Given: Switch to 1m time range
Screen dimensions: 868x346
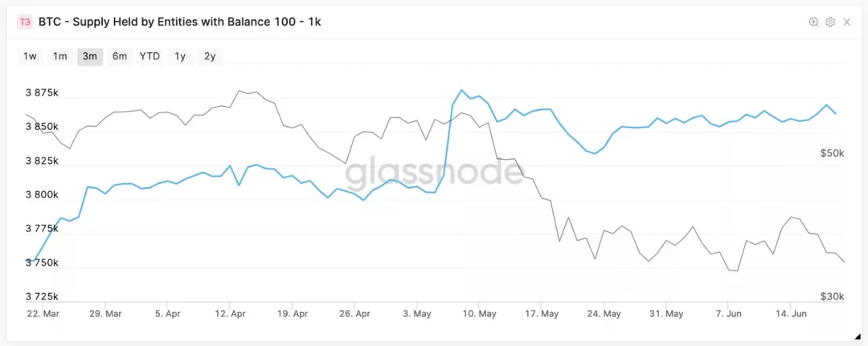Looking at the screenshot, I should pos(59,56).
